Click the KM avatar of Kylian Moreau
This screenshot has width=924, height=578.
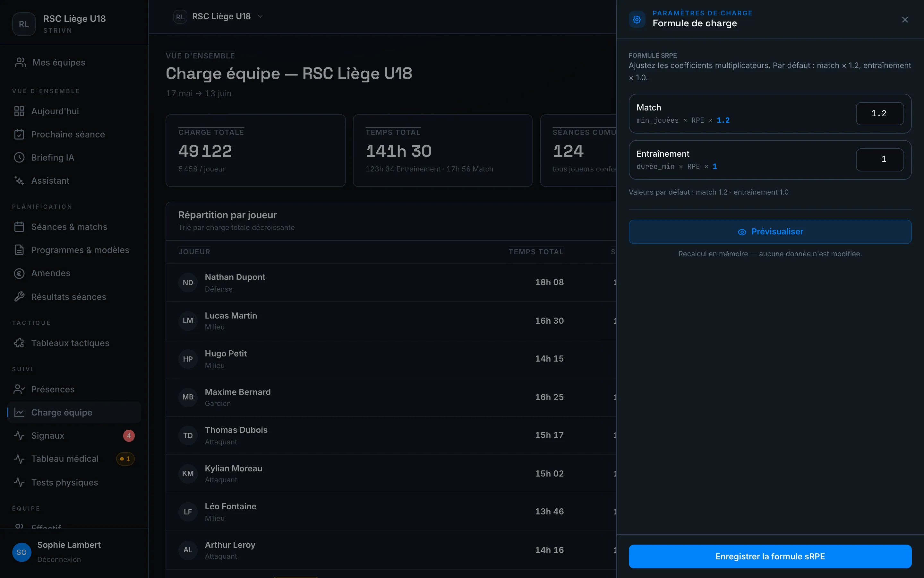188,474
